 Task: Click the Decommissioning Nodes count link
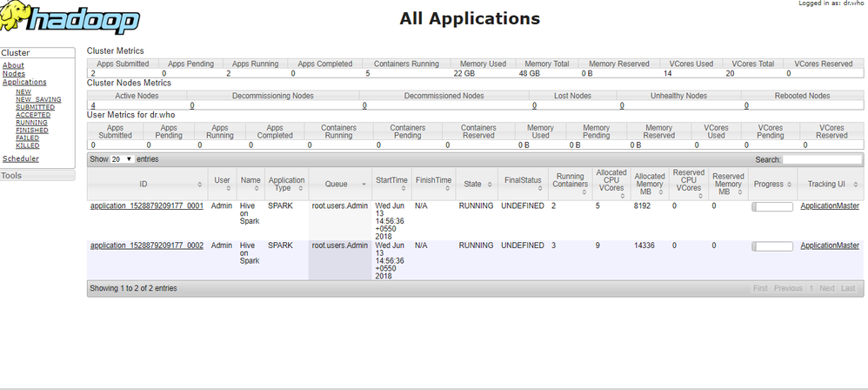192,105
